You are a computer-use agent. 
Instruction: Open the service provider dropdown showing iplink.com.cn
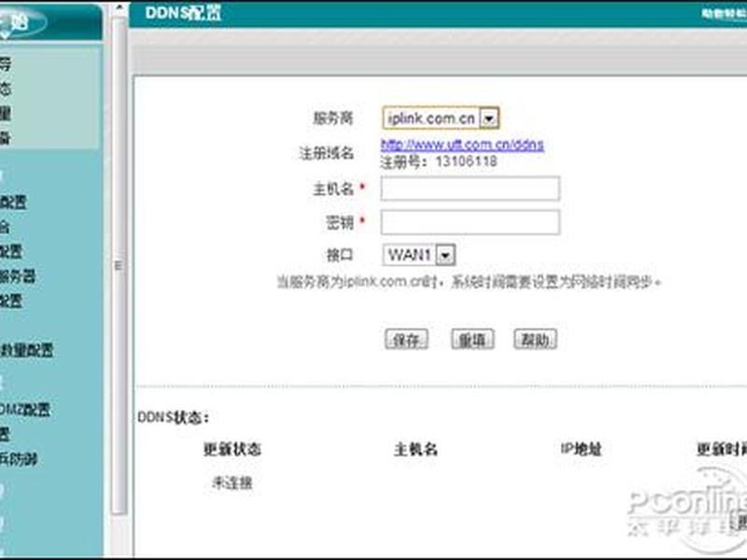click(441, 118)
